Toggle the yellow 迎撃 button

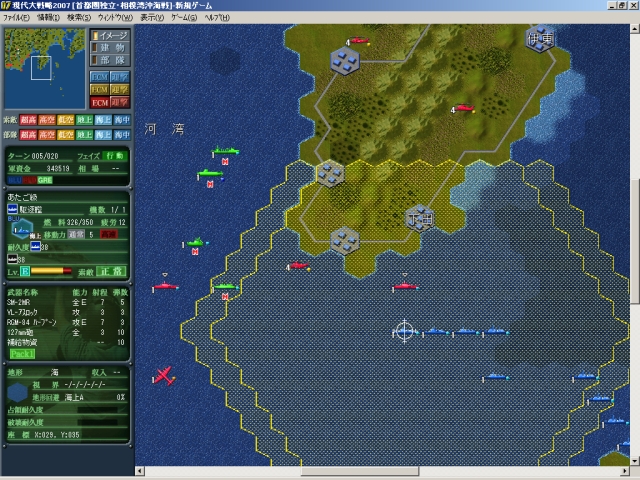(x=120, y=89)
